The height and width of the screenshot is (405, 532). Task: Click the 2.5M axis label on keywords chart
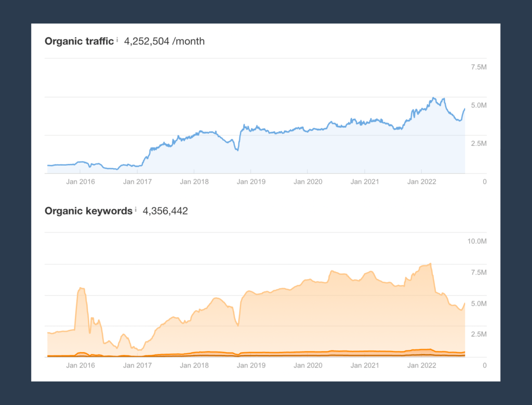[478, 334]
